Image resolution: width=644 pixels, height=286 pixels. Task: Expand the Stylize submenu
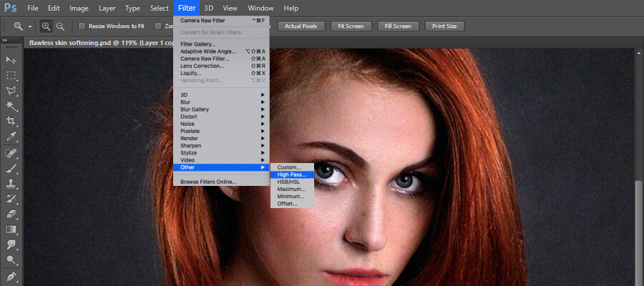221,153
